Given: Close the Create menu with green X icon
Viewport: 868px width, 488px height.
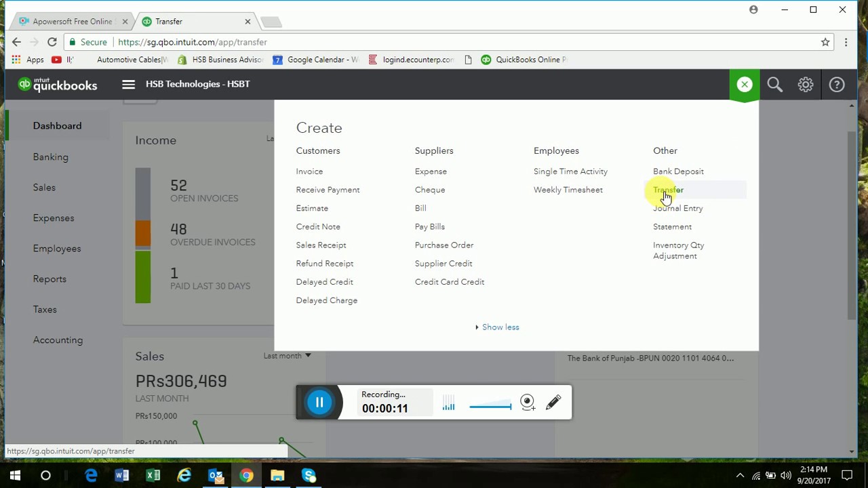Looking at the screenshot, I should [745, 85].
